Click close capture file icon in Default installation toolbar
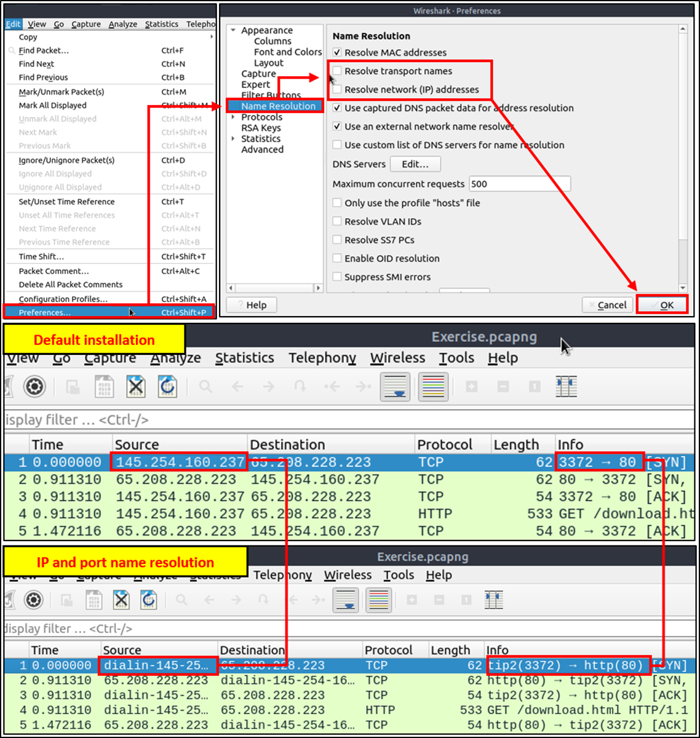The width and height of the screenshot is (700, 738). (x=136, y=387)
